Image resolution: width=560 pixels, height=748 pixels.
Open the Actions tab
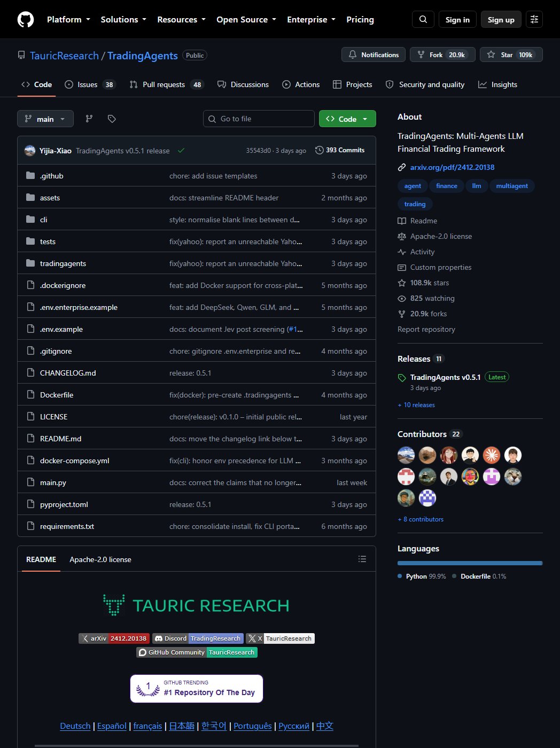tap(301, 84)
